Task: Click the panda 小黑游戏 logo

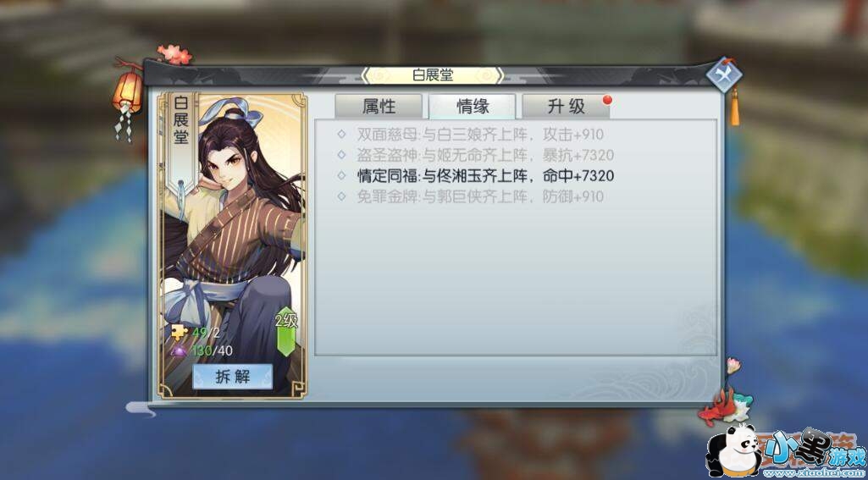Action: pos(786,451)
